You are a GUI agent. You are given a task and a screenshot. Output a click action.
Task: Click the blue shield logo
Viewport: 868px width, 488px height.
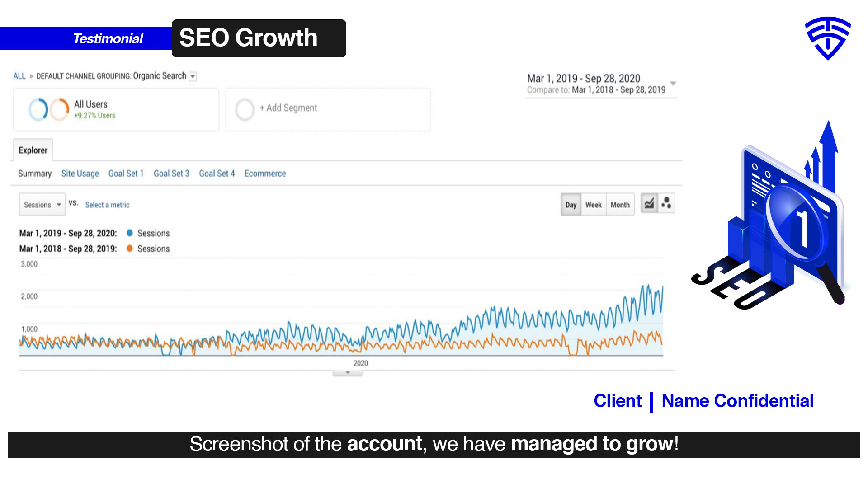tap(827, 38)
